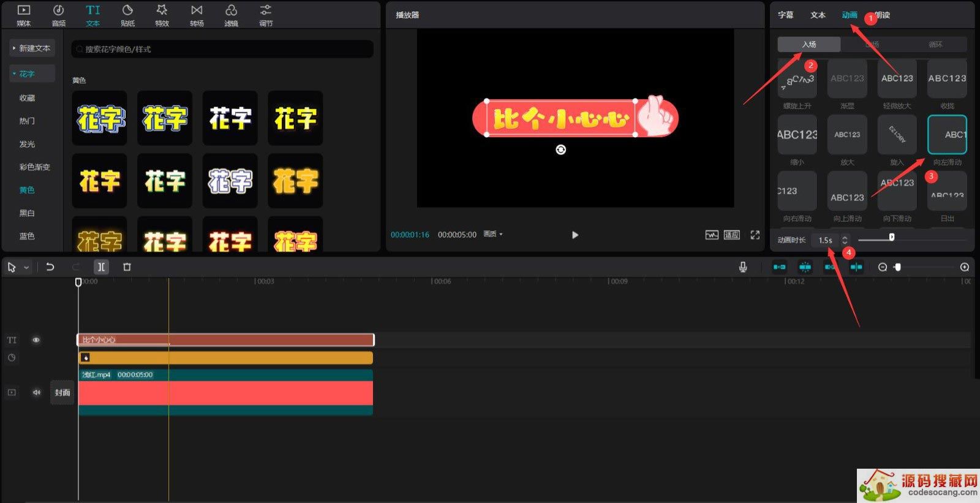
Task: Click the undo arrow in timeline toolbar
Action: pyautogui.click(x=50, y=267)
